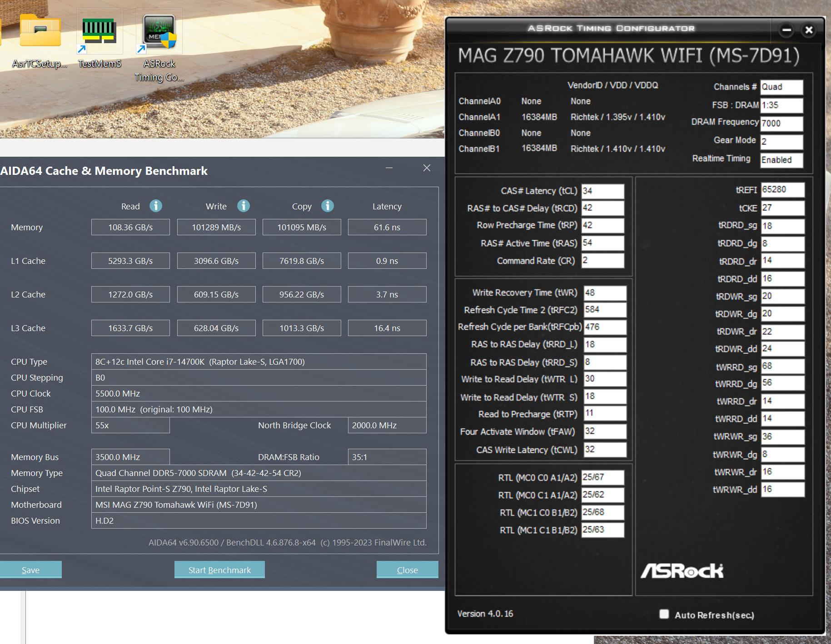Viewport: 831px width, 644px height.
Task: Select the Write Recovery Time (tWR) field
Action: click(x=605, y=293)
